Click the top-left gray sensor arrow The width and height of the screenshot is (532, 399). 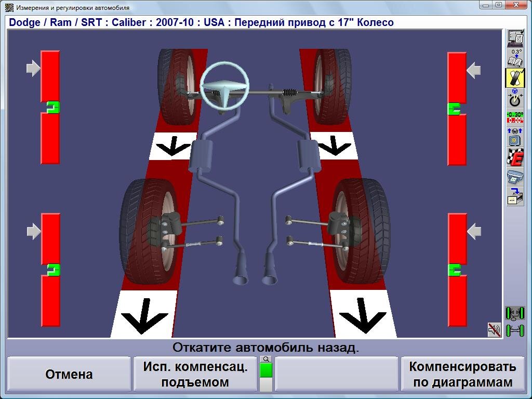(33, 68)
